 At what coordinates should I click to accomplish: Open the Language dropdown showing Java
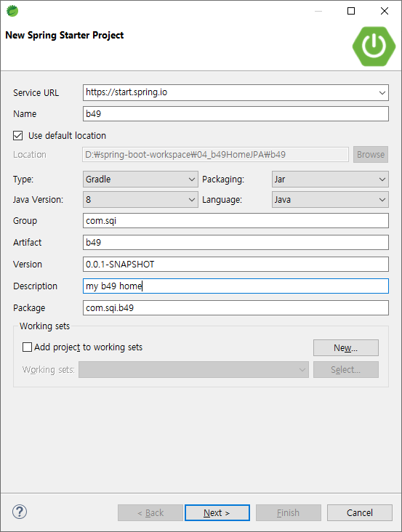(x=330, y=199)
